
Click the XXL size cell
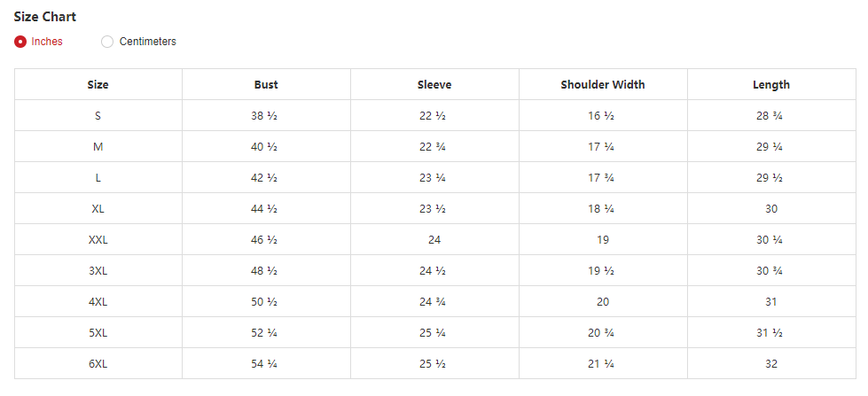[98, 240]
